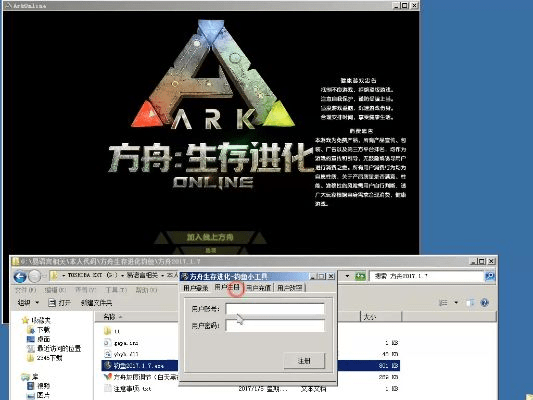Open the blue help icon in Explorer
The height and width of the screenshot is (400, 533).
(x=485, y=302)
